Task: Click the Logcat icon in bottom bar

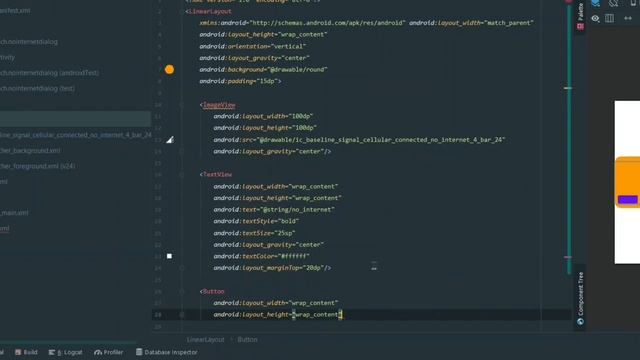Action: point(52,352)
